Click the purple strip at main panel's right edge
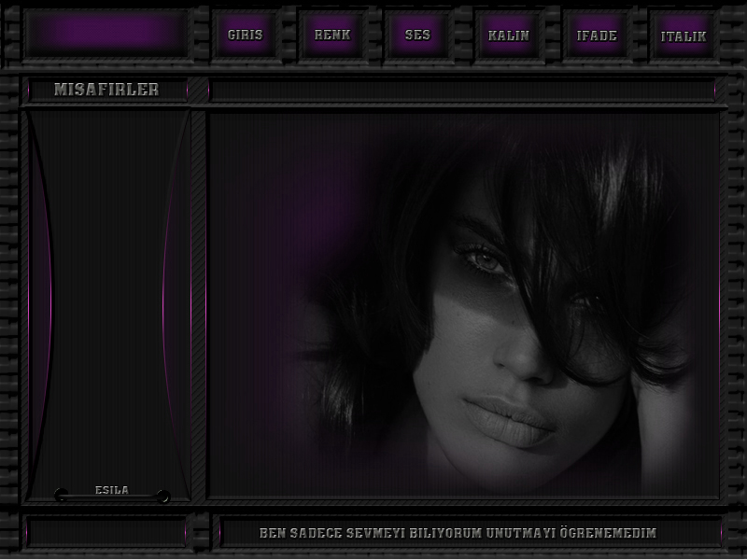The height and width of the screenshot is (560, 747). 720,308
